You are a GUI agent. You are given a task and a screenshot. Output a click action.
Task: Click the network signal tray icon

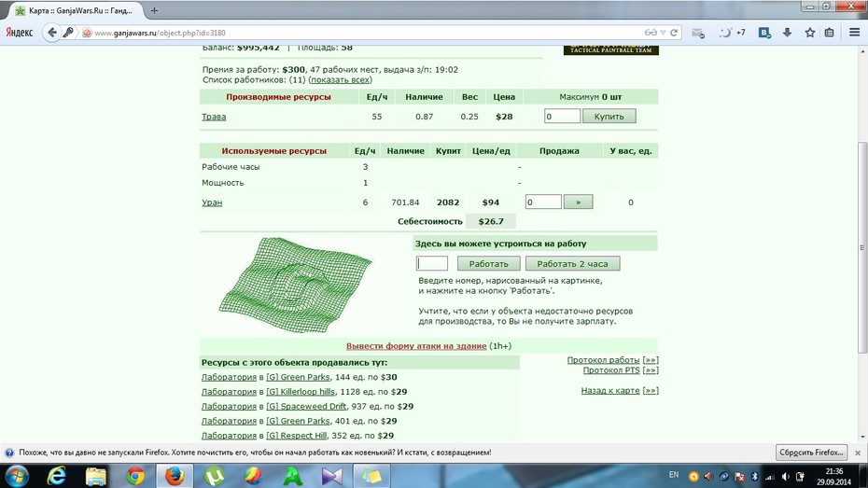[x=770, y=477]
